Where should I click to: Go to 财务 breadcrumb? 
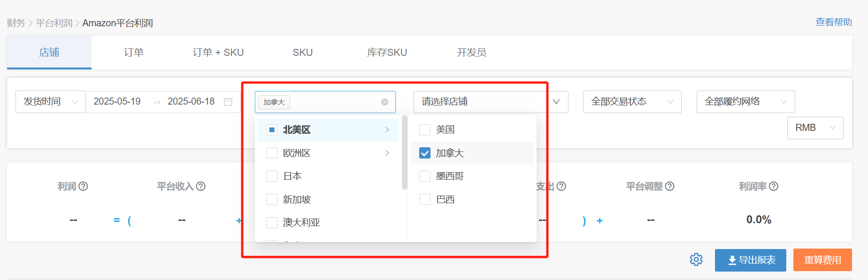click(x=16, y=23)
